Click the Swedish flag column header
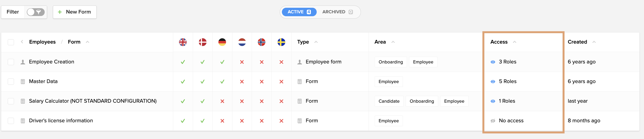Screen dimensions: 644x139 tap(281, 42)
